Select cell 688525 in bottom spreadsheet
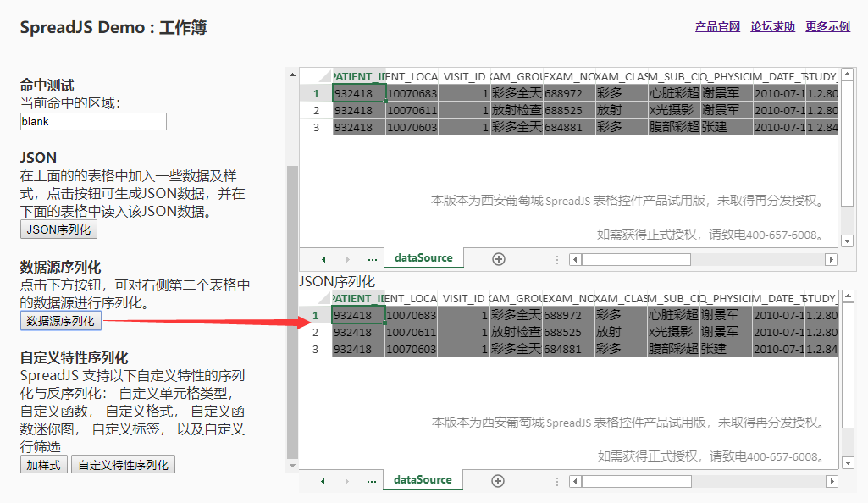This screenshot has width=868, height=503. coord(568,332)
